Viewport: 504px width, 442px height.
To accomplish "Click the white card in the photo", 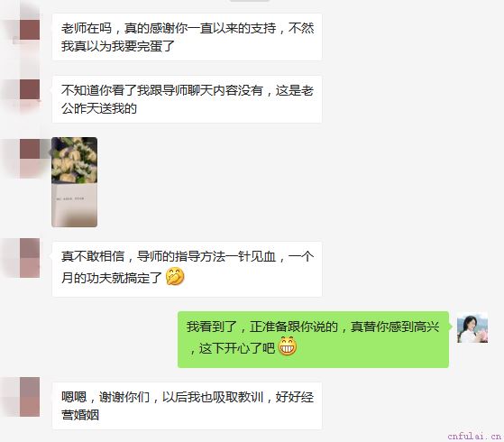I will 74,205.
